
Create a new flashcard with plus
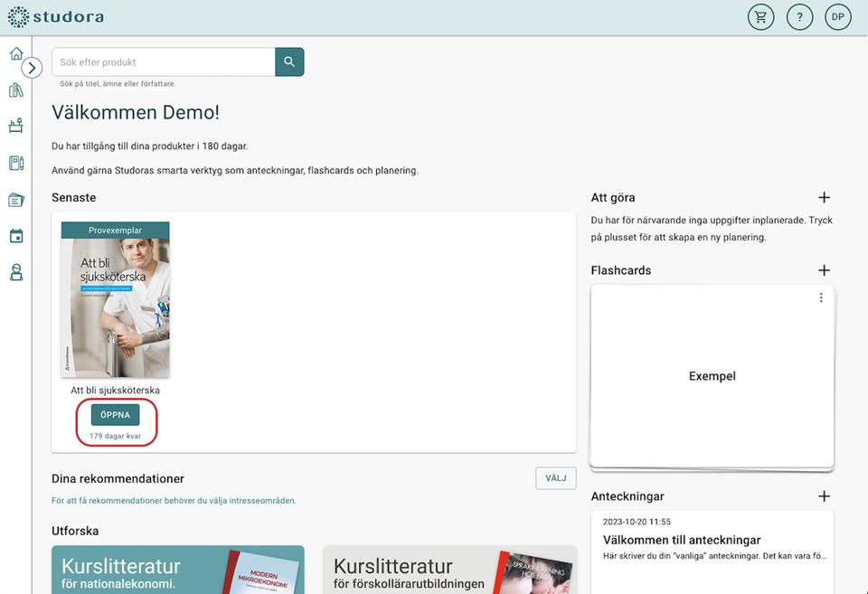click(x=824, y=270)
